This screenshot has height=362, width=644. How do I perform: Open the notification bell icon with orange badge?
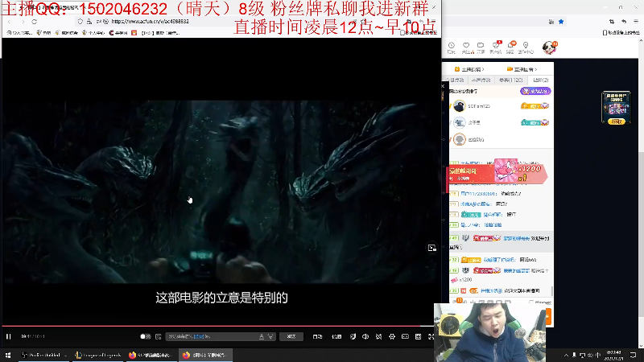point(511,47)
